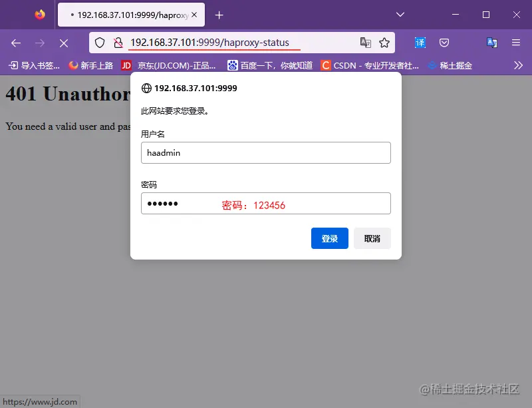Click the star to bookmark this page
Viewport: 532px width, 408px height.
(x=384, y=42)
